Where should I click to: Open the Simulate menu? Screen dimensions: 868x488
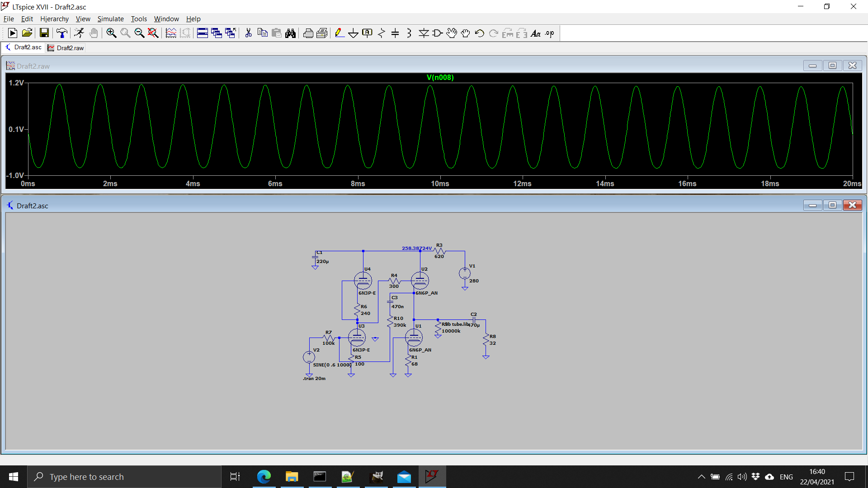110,19
